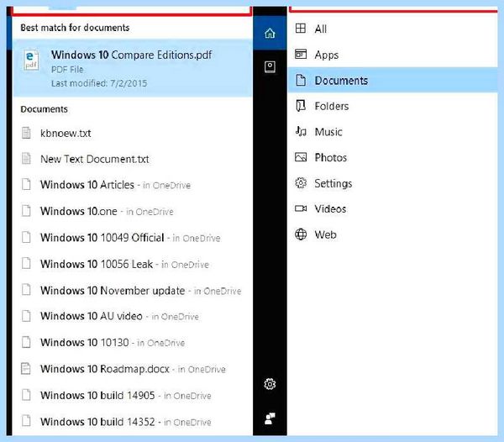Image resolution: width=504 pixels, height=442 pixels.
Task: Choose the Folders filter
Action: pos(392,106)
